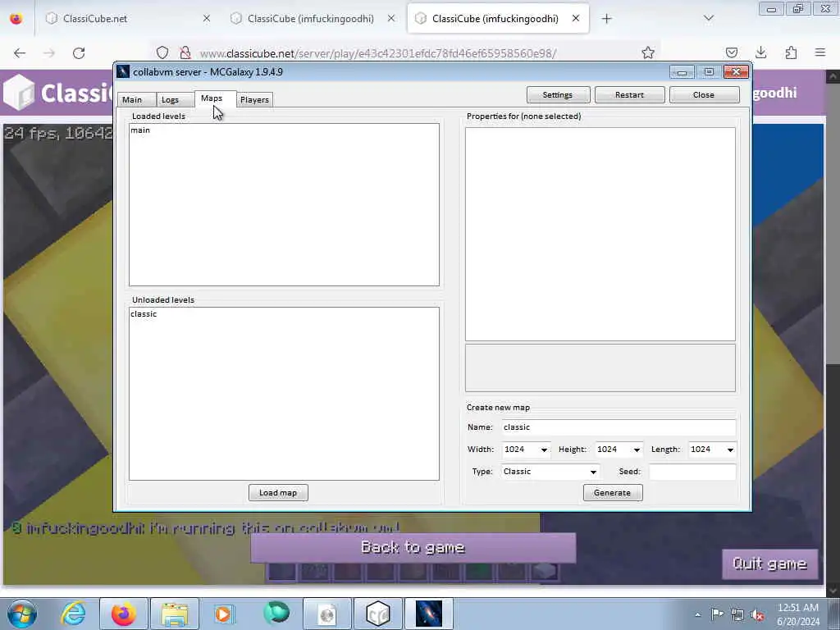
Task: Show hidden tray icons arrow
Action: tap(697, 614)
